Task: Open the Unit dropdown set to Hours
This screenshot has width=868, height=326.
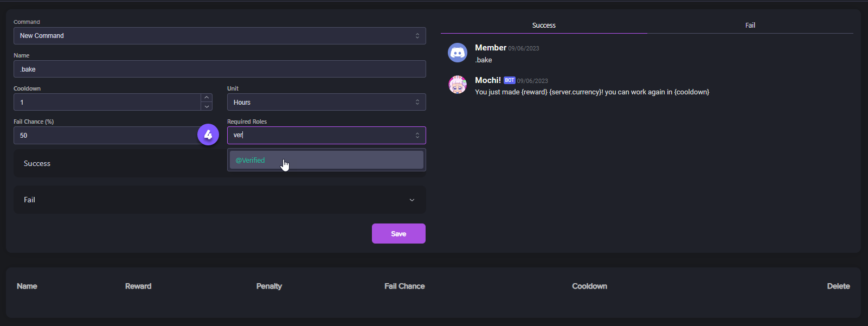Action: 326,102
